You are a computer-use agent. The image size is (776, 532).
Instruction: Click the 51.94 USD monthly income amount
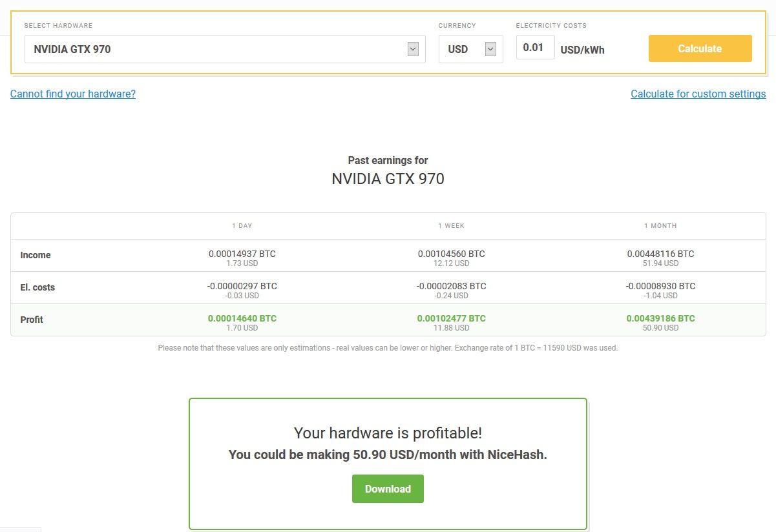[660, 263]
